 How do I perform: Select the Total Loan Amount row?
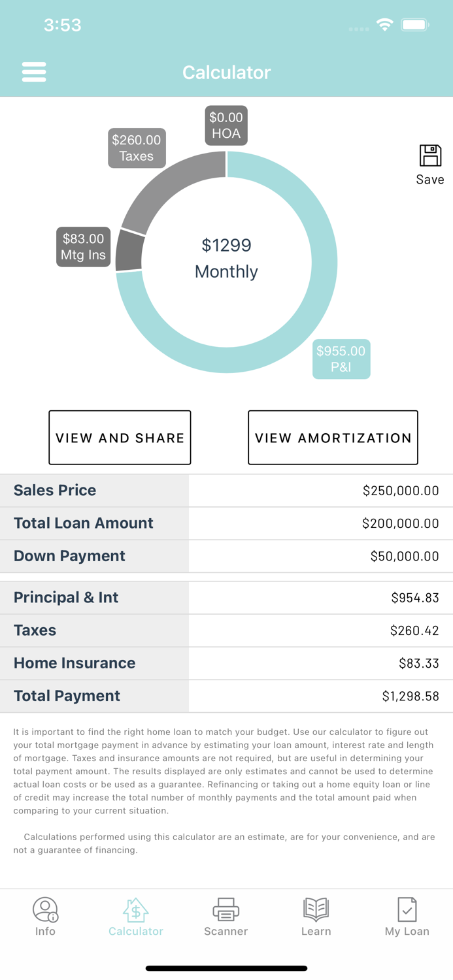click(x=226, y=523)
